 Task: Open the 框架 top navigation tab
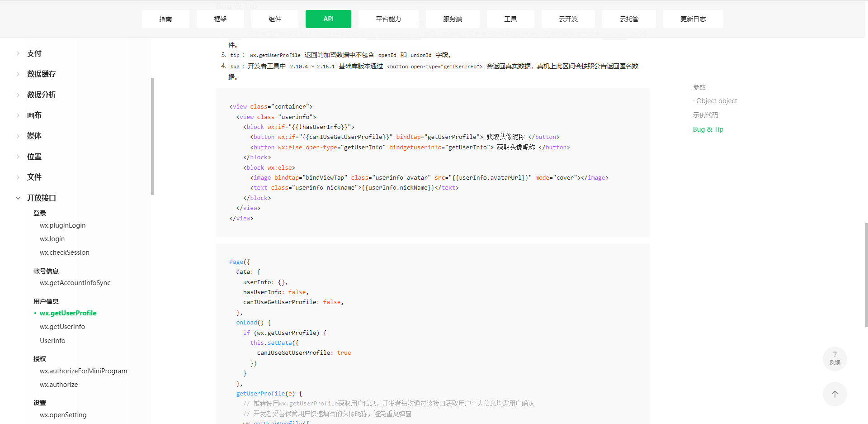[x=220, y=19]
